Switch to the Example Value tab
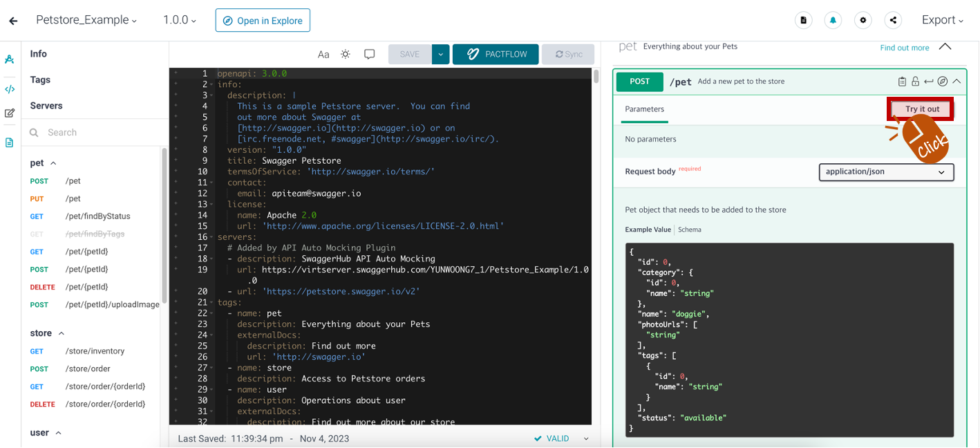This screenshot has width=980, height=448. (x=648, y=230)
